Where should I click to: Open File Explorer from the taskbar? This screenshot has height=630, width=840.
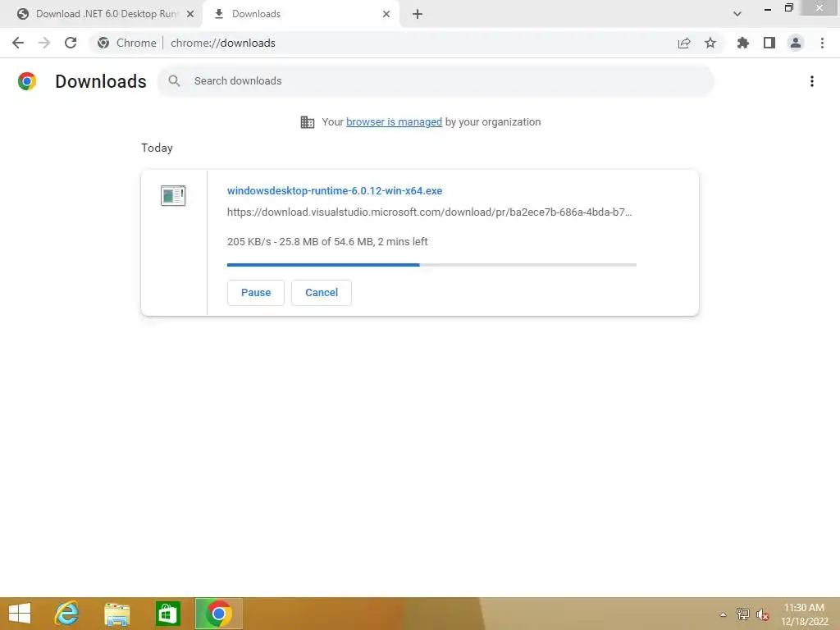tap(116, 614)
